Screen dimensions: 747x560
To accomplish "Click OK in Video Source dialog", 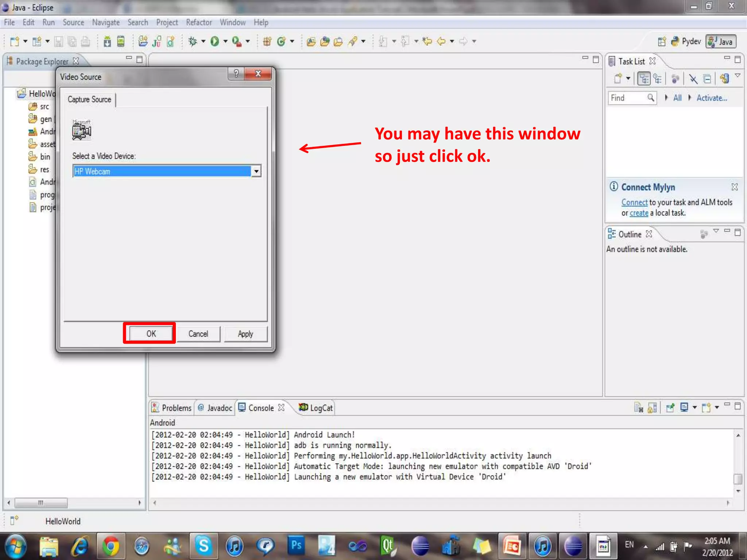I will tap(151, 334).
